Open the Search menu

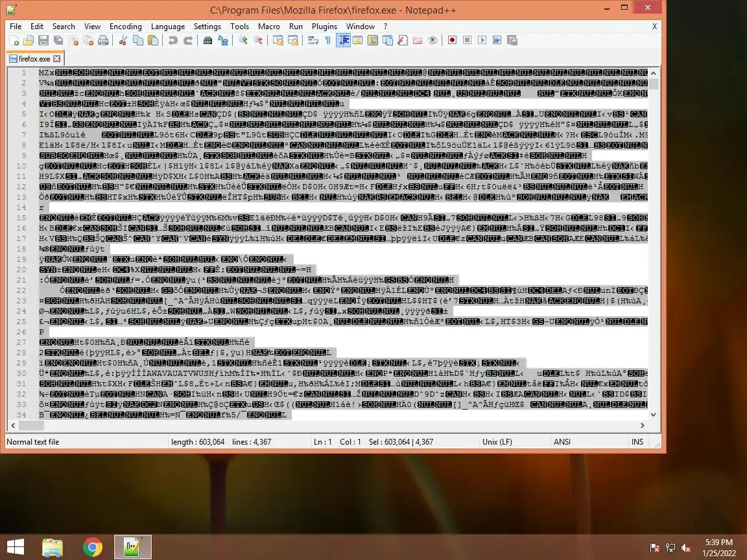point(64,27)
